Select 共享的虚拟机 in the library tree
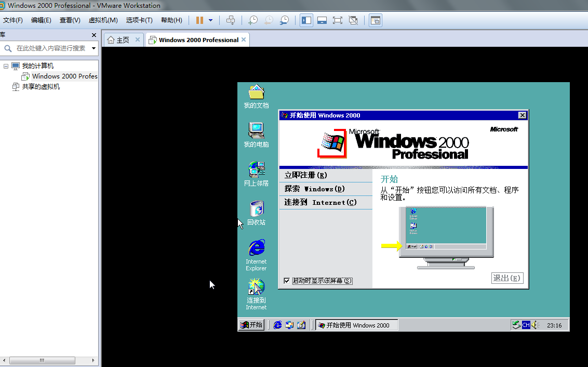588x367 pixels. click(41, 87)
